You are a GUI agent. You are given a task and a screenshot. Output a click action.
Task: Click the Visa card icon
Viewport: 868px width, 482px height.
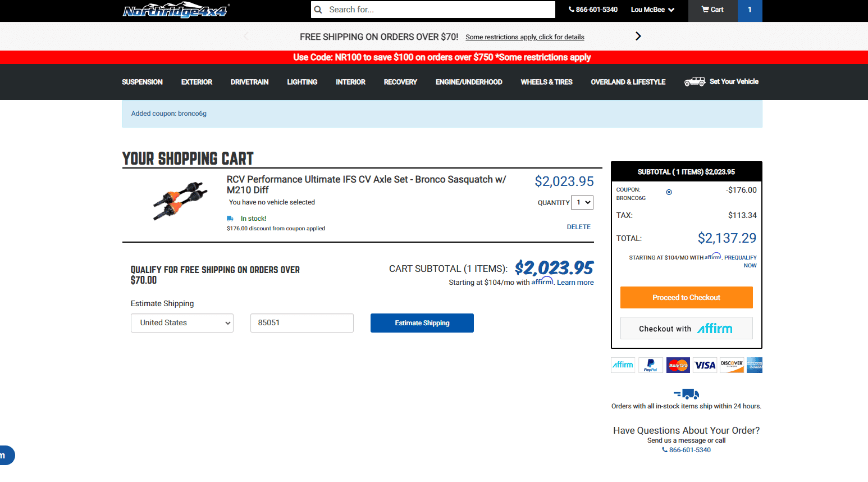705,365
